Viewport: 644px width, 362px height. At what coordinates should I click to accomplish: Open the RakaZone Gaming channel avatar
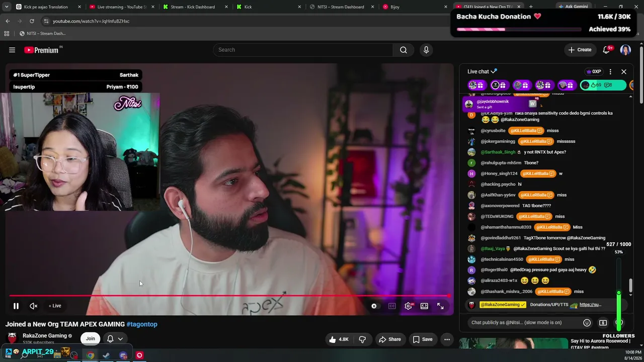pos(12,338)
